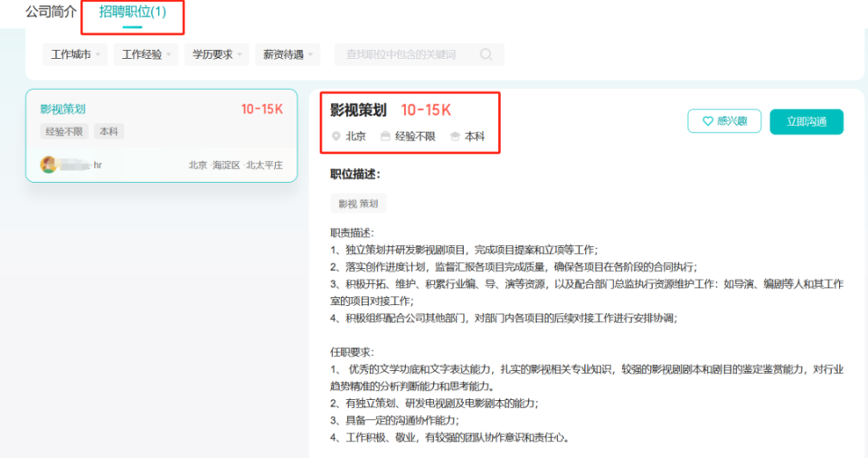Expand the 薪资待遇 filter
The width and height of the screenshot is (868, 458).
288,54
